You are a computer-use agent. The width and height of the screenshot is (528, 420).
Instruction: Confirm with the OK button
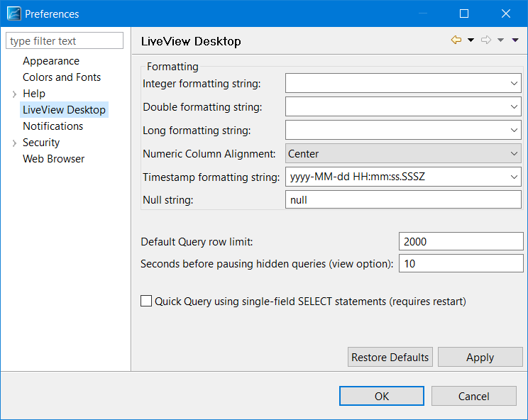coord(382,396)
